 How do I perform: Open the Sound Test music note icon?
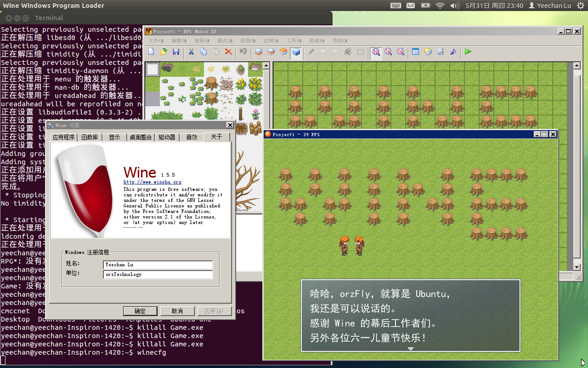coord(453,52)
